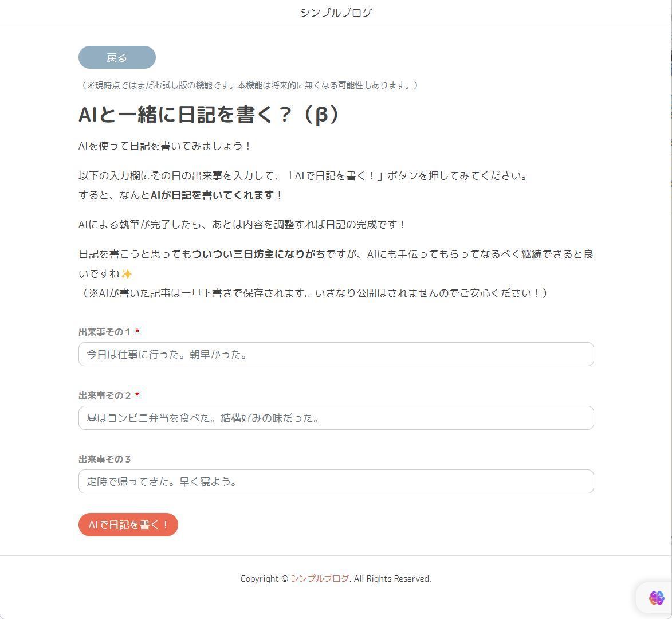This screenshot has width=672, height=619.
Task: Click the シンプルブログ site title in header
Action: click(x=336, y=13)
